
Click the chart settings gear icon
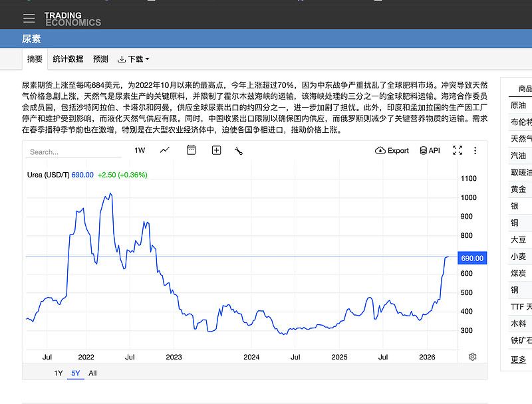472,357
